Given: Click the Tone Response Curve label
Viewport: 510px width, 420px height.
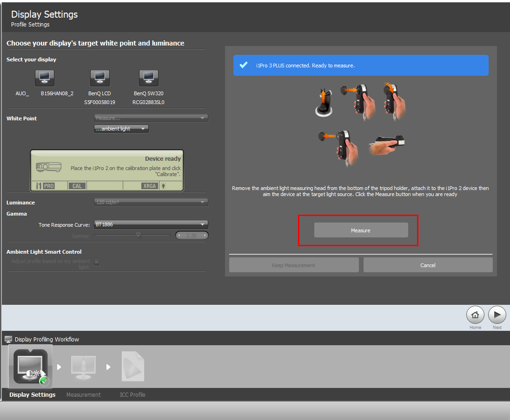Looking at the screenshot, I should click(x=64, y=225).
